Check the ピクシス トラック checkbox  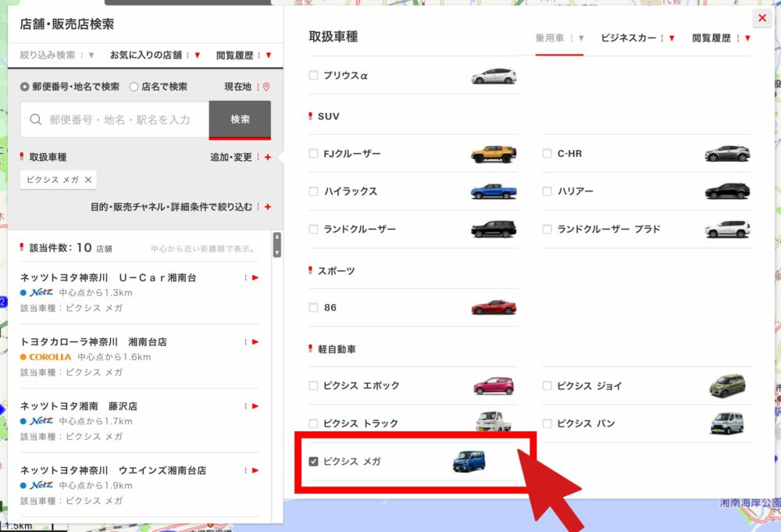(x=313, y=423)
